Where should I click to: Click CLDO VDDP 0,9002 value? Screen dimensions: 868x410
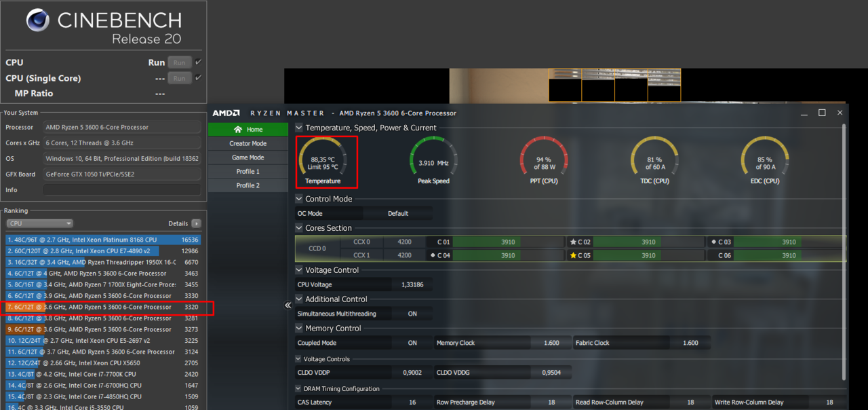tap(412, 372)
